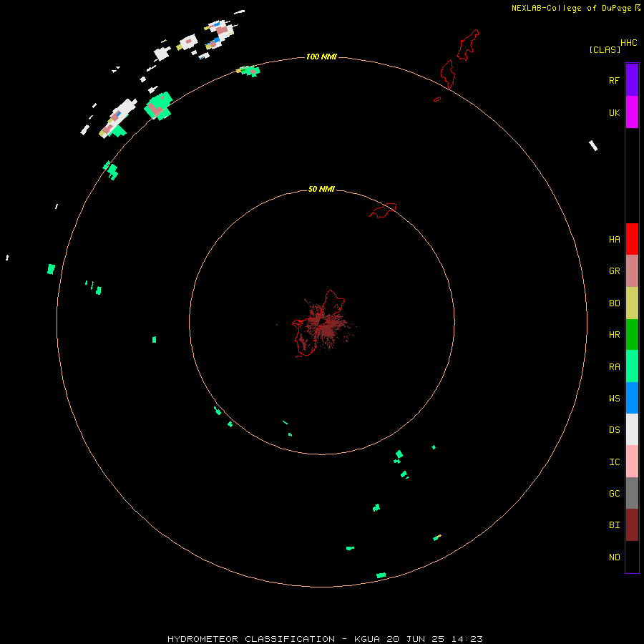Click the RA light green legend swatch
The width and height of the screenshot is (644, 644).
tap(632, 366)
